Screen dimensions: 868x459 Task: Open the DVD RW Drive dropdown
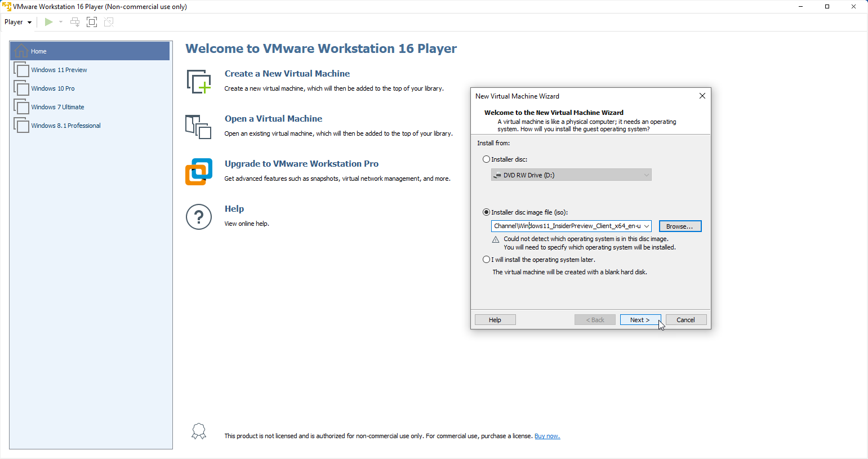point(571,175)
